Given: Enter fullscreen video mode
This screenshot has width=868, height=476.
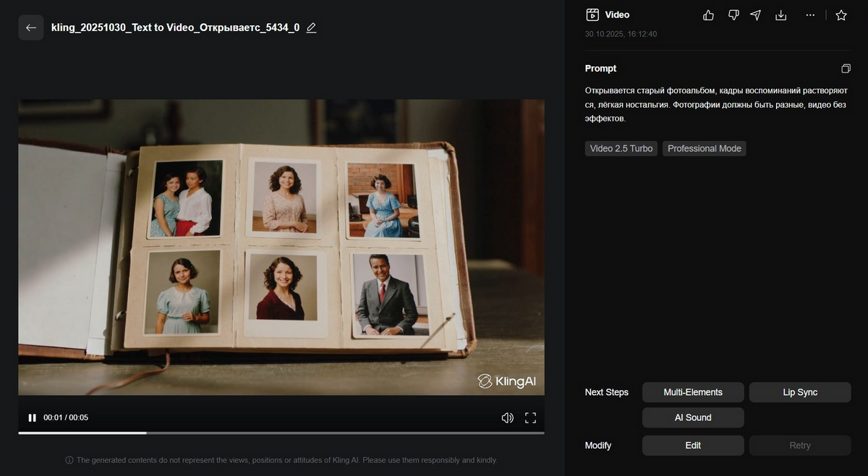Looking at the screenshot, I should [530, 417].
